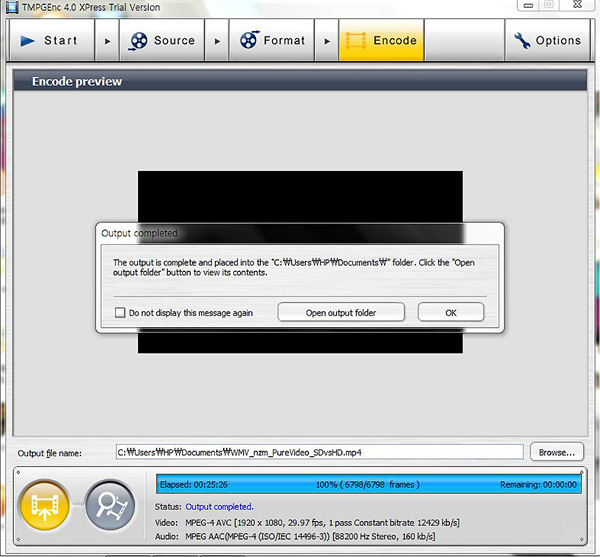Click the filmstrip icon on Encode
The width and height of the screenshot is (600, 557).
pos(356,41)
